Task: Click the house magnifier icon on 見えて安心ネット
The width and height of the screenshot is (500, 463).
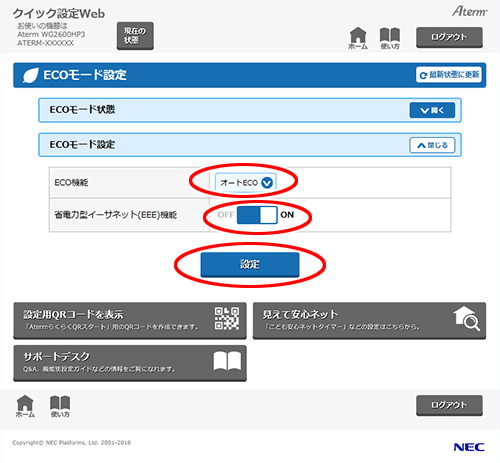Action: pyautogui.click(x=466, y=319)
